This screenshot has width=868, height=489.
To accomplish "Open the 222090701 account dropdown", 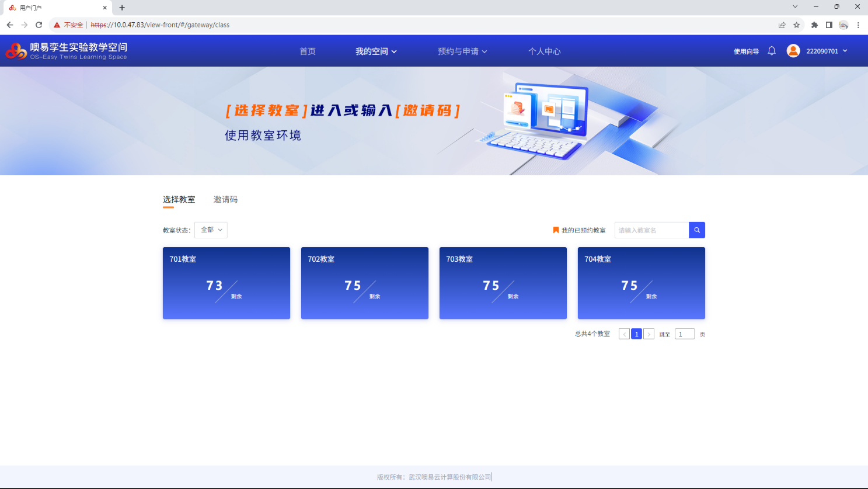I will coord(826,51).
